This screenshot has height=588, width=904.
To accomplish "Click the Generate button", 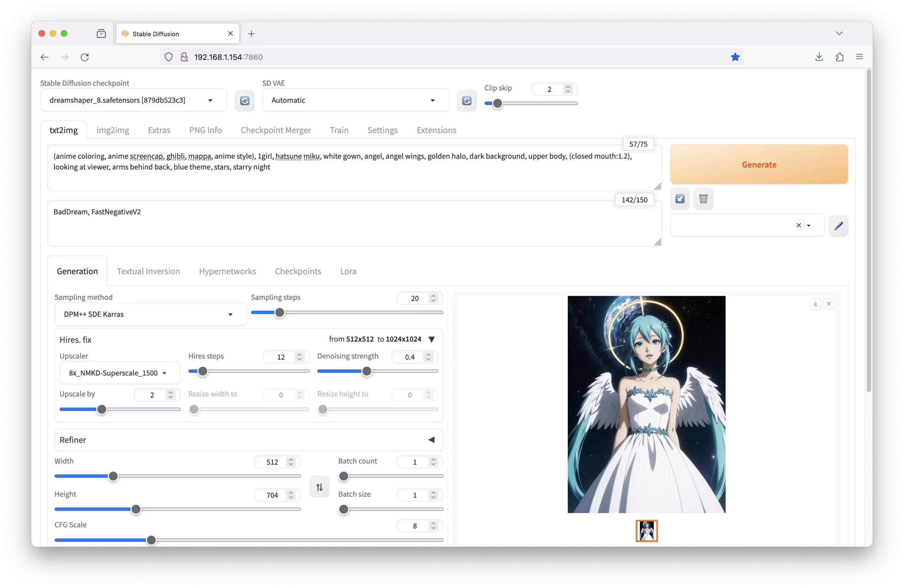I will pos(759,165).
